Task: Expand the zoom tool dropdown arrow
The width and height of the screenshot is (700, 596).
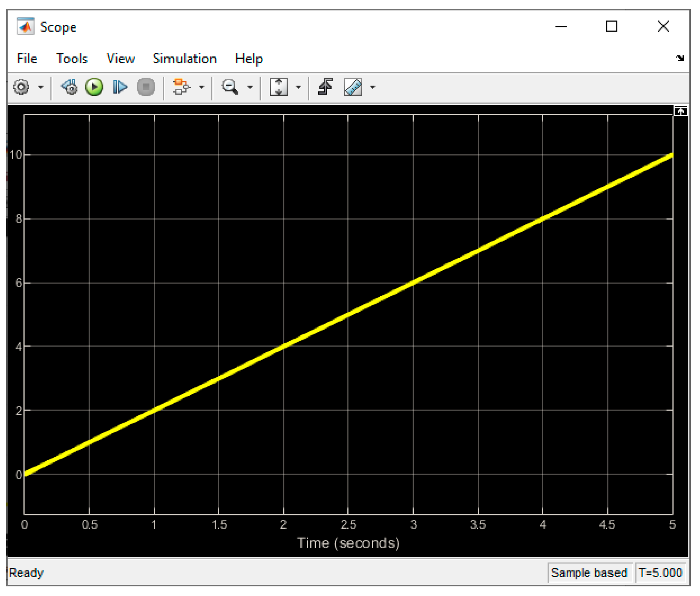Action: [x=250, y=88]
